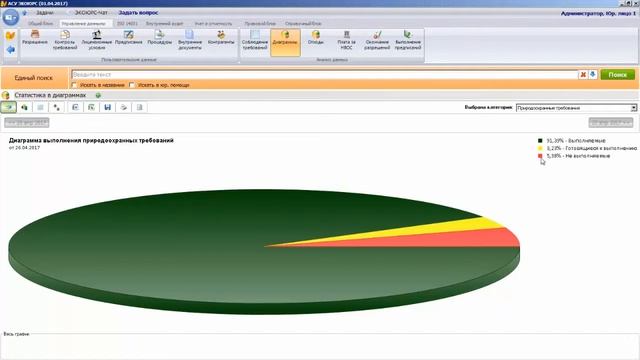This screenshot has height=360, width=640.
Task: Click the round application menu button
Action: [x=11, y=18]
